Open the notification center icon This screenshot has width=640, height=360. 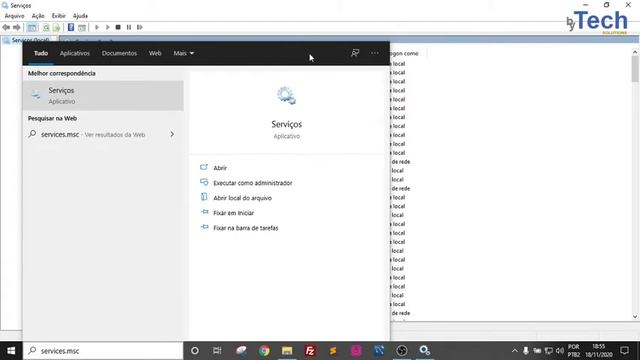coord(624,351)
